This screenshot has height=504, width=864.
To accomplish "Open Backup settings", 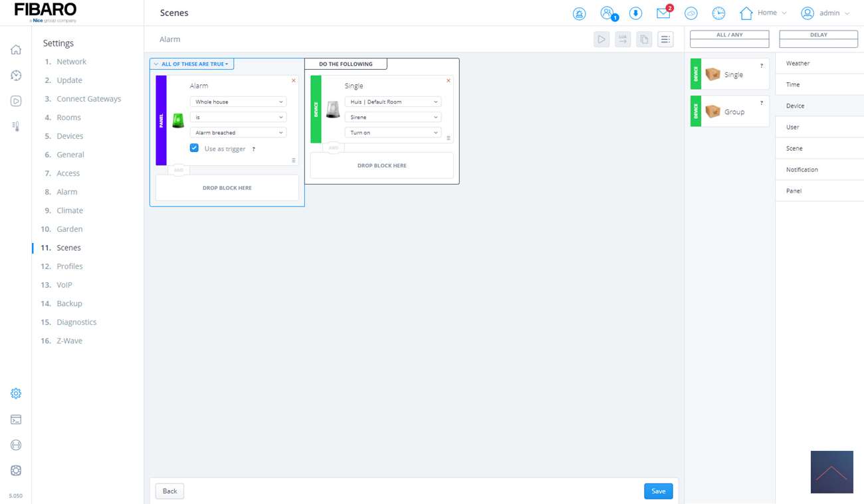I will tap(69, 303).
